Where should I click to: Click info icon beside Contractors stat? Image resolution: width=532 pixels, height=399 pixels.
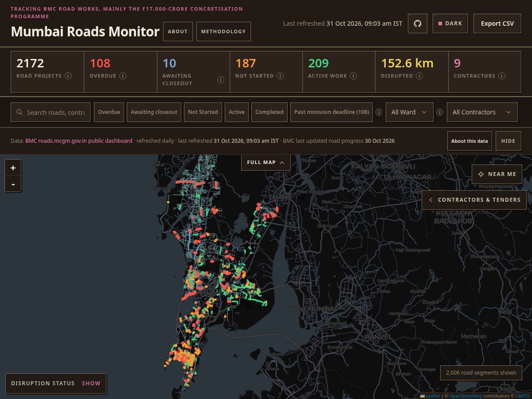[x=502, y=76]
